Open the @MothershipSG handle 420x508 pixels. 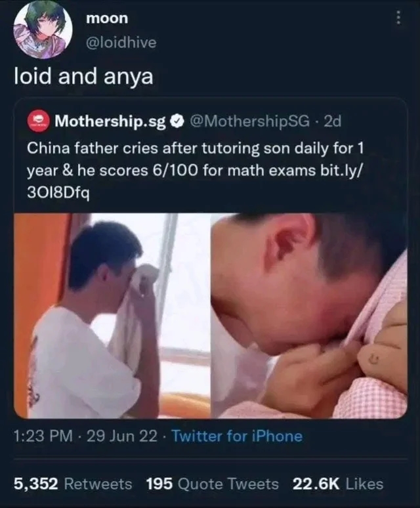pyautogui.click(x=249, y=121)
